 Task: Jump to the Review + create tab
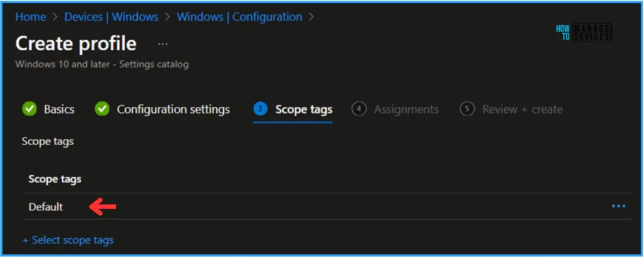[522, 109]
